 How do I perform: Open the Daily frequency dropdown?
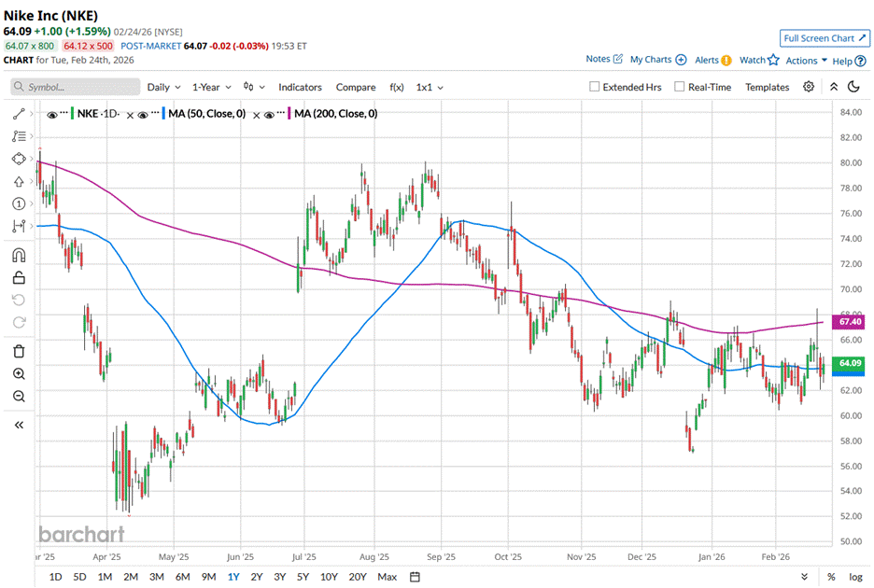pyautogui.click(x=163, y=87)
